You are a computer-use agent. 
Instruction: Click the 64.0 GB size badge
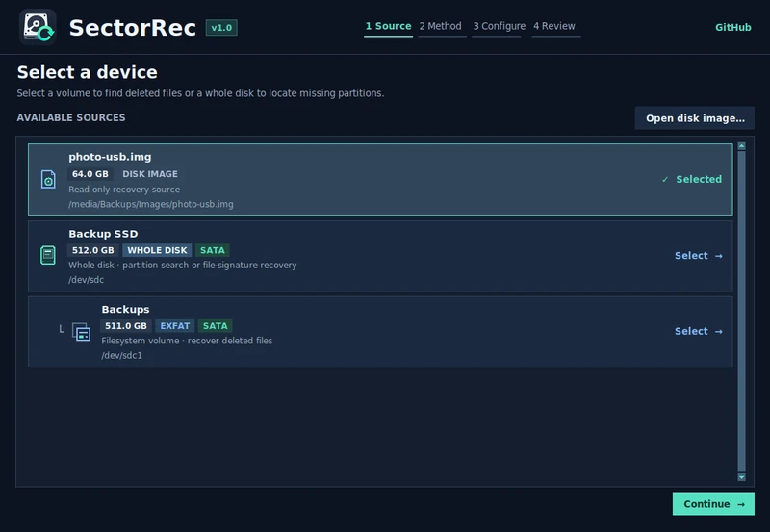tap(90, 174)
